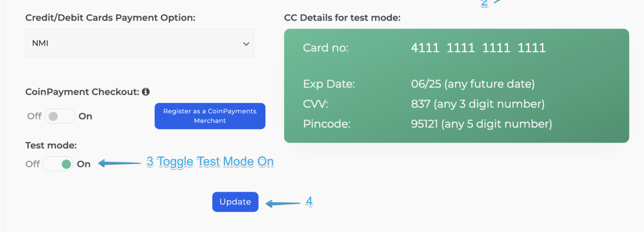Turn off the Test mode toggle switch

click(58, 164)
